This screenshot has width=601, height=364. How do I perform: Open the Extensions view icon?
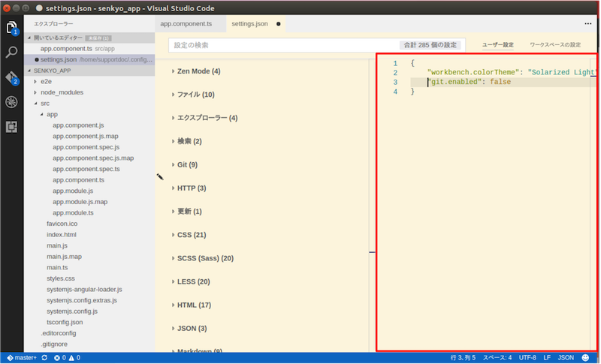click(11, 127)
